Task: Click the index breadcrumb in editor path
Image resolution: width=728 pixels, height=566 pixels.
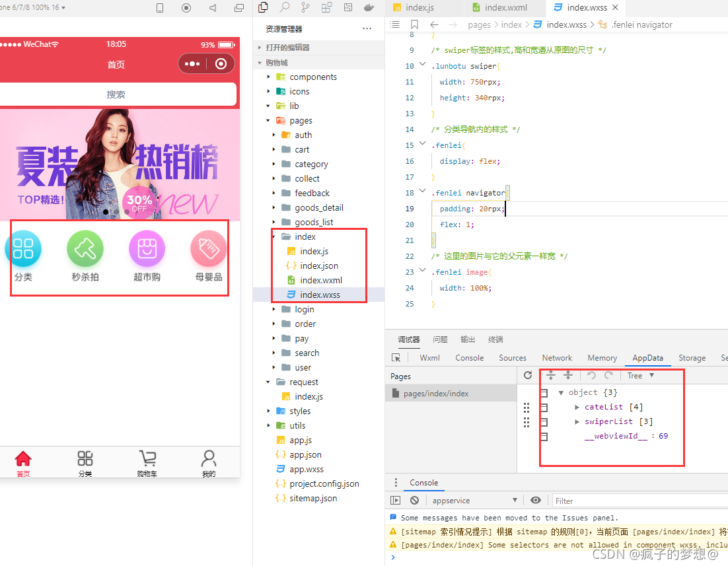Action: click(511, 24)
